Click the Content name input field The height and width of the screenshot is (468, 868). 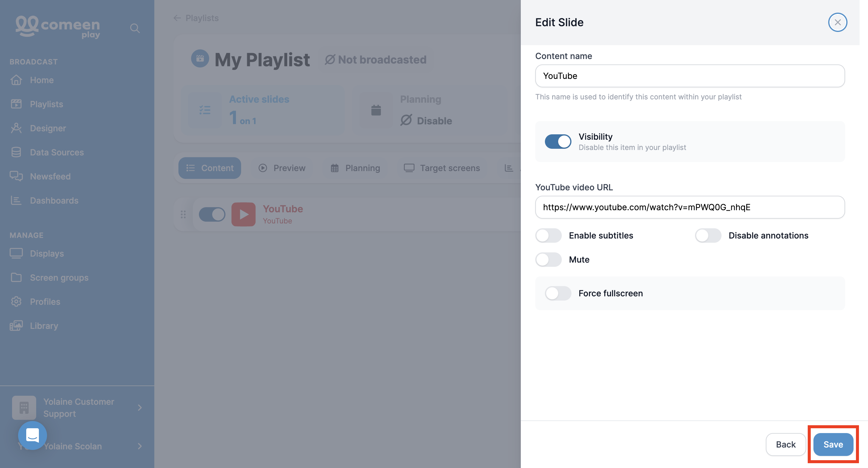tap(690, 76)
